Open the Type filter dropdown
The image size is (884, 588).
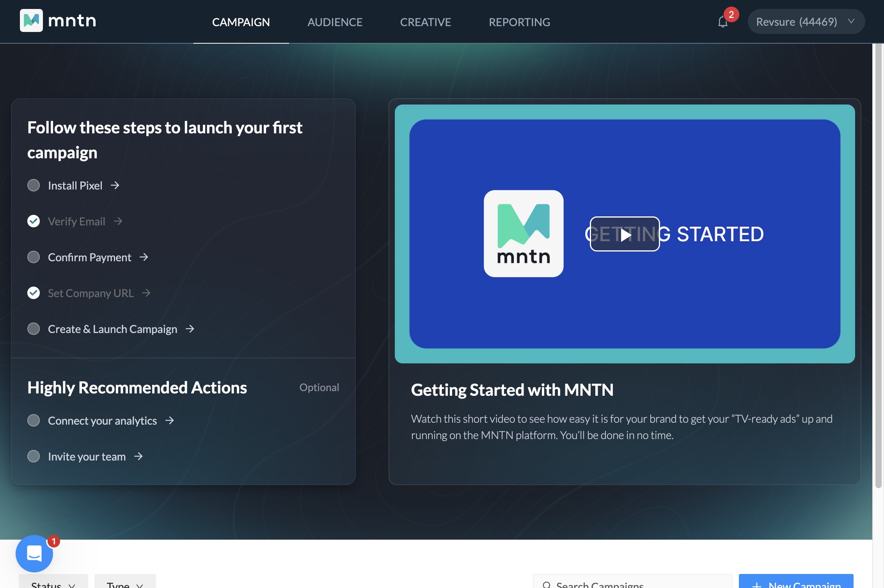pyautogui.click(x=125, y=583)
